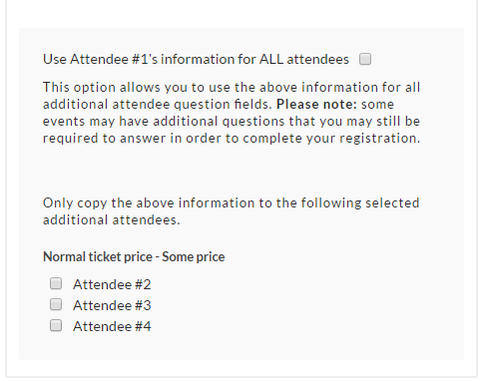Enable Use Attendee #1's information for ALL attendees checkbox
The height and width of the screenshot is (381, 480).
[365, 59]
